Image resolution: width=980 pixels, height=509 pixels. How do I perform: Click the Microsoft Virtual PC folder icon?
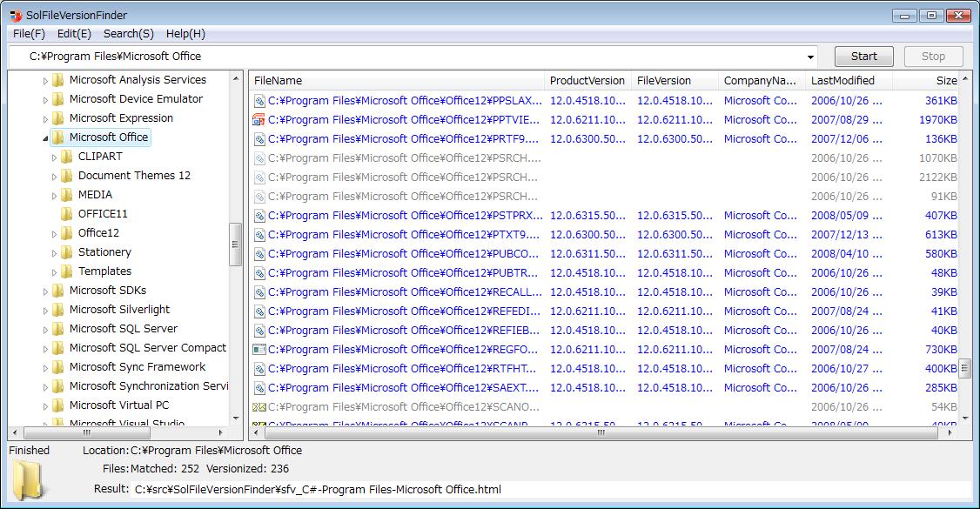(58, 405)
